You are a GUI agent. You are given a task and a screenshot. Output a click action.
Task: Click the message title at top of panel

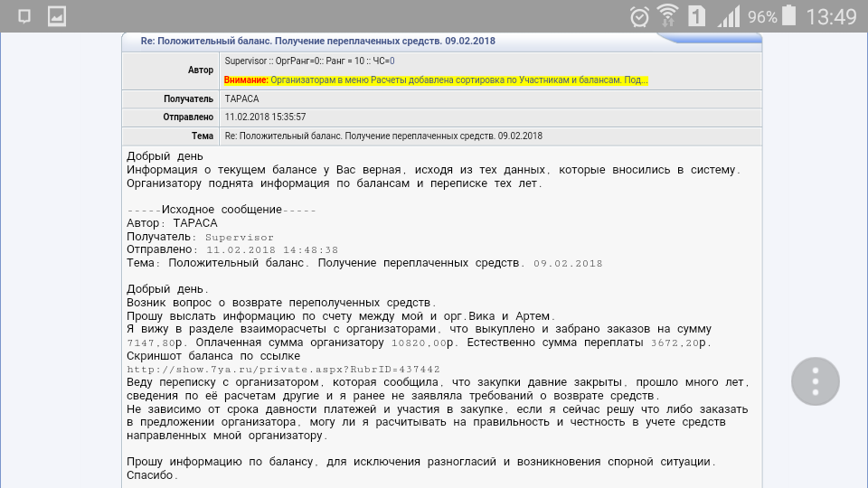tap(317, 42)
